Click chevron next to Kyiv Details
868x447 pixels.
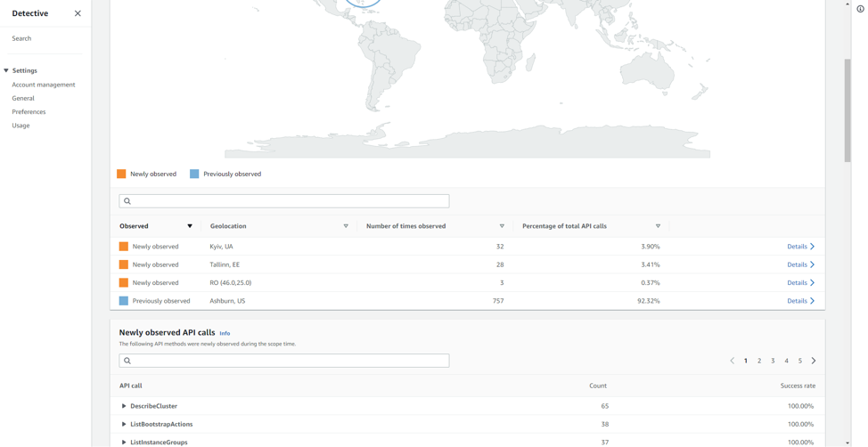[x=812, y=247]
